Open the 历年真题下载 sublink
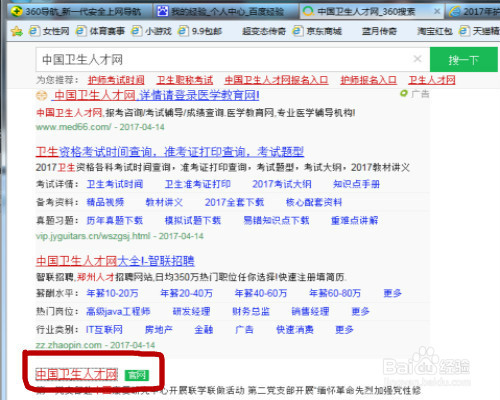Image resolution: width=500 pixels, height=400 pixels. [x=115, y=220]
